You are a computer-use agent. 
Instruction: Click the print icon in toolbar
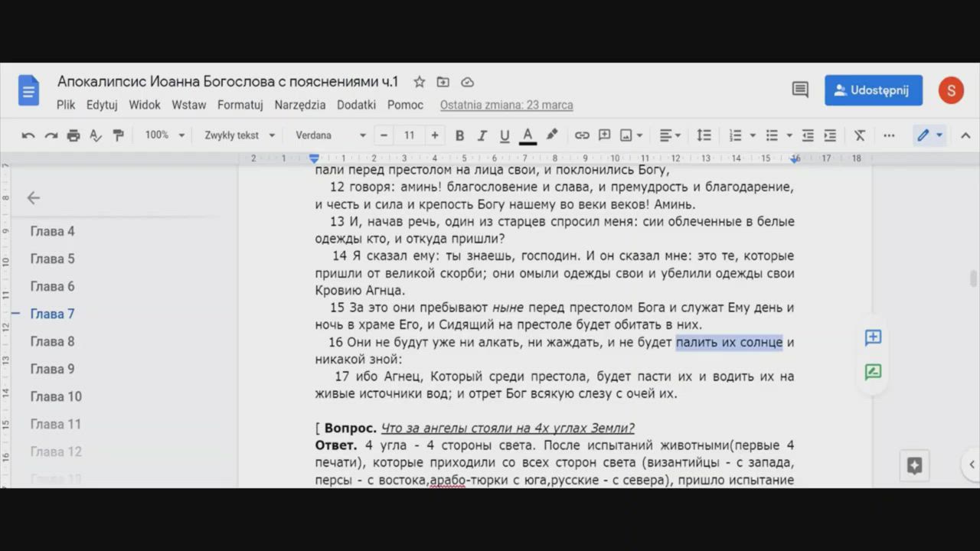73,135
